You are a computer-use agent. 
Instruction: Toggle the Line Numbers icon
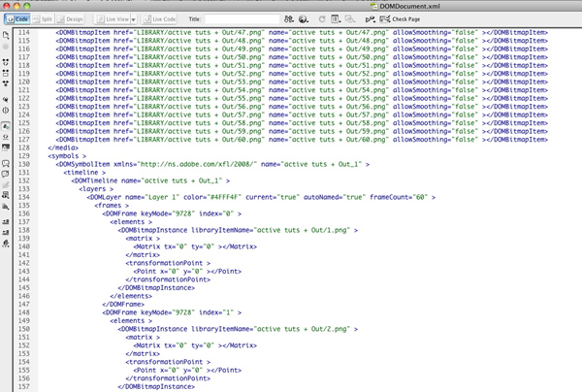pyautogui.click(x=6, y=126)
